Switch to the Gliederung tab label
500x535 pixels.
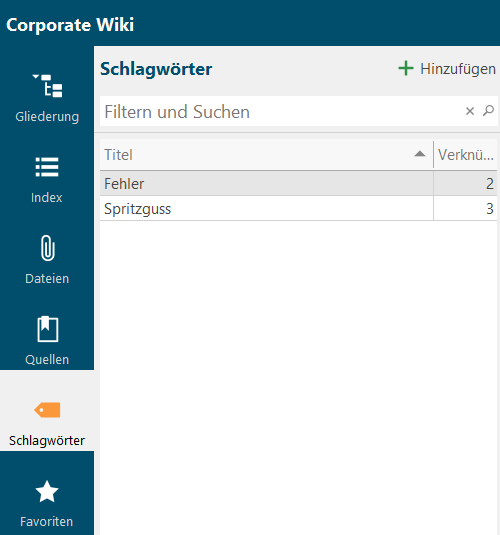click(47, 117)
